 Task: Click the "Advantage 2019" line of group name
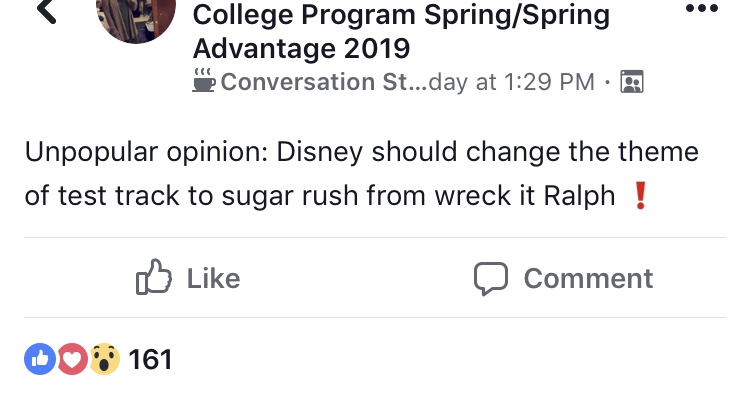[x=300, y=48]
